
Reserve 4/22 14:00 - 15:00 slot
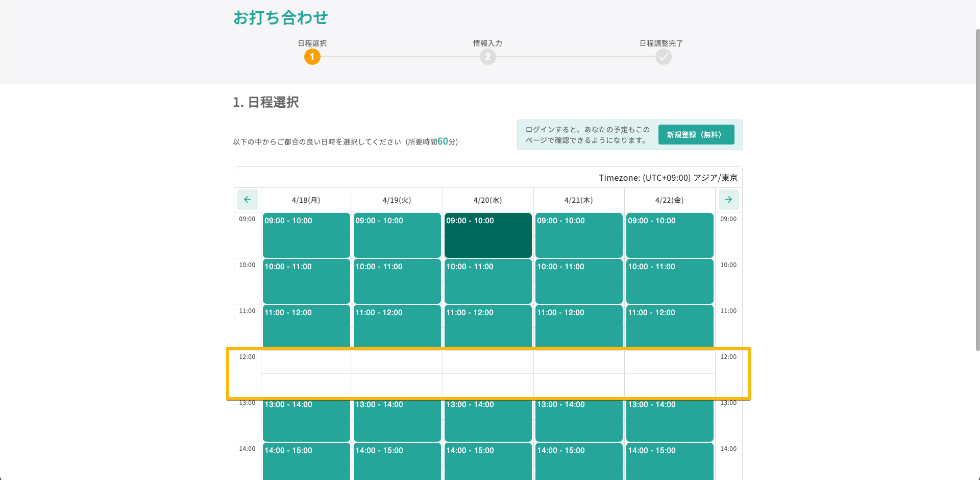pos(670,462)
